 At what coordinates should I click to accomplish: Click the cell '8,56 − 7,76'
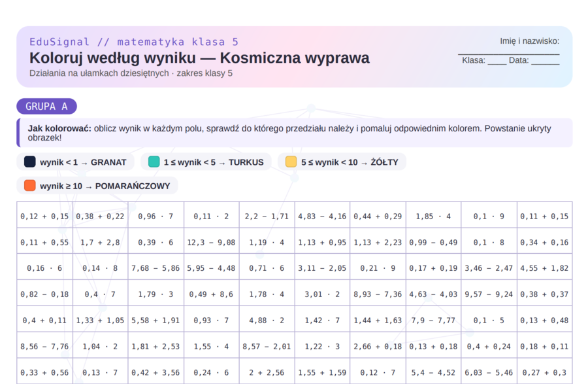(x=44, y=345)
